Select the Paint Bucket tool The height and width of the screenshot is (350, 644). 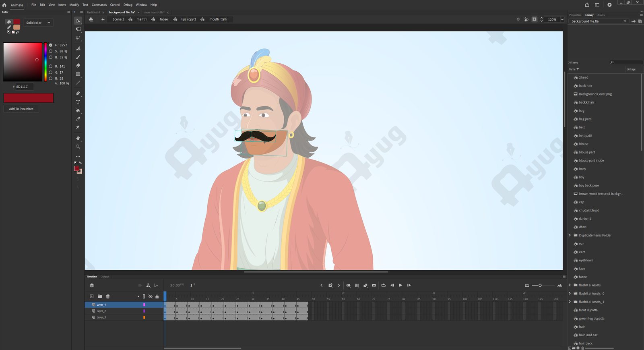click(x=78, y=110)
